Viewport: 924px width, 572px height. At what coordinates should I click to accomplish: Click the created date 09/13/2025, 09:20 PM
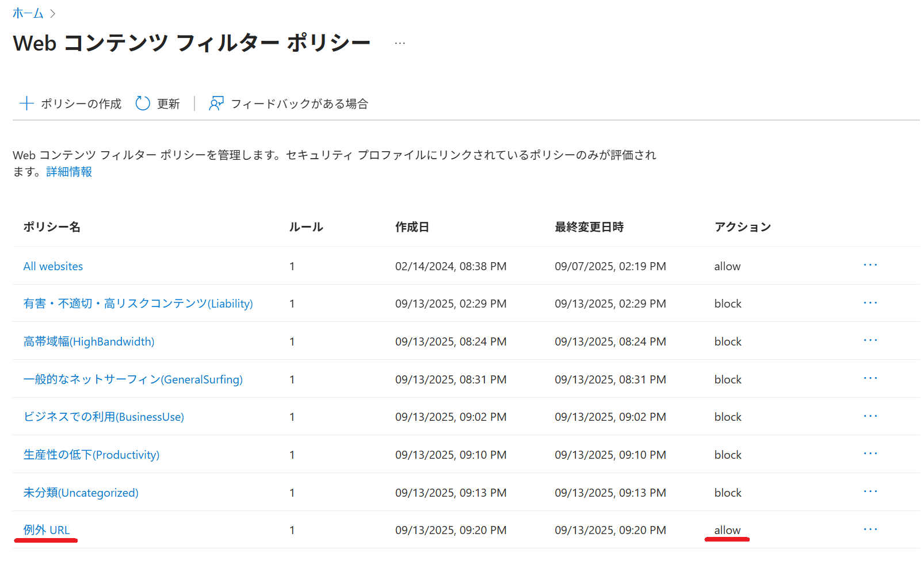(451, 530)
